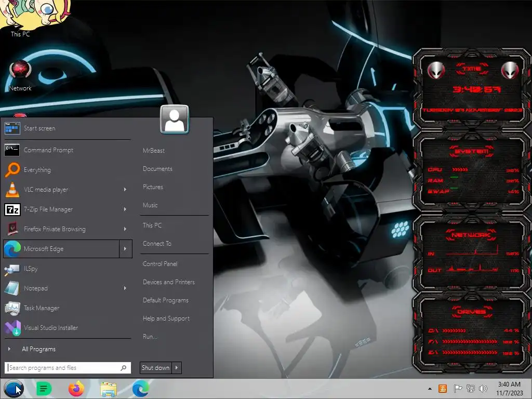Click the SYSTEM widget header
This screenshot has width=532, height=399.
point(472,151)
